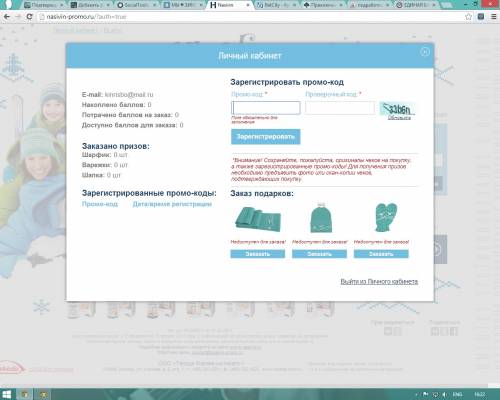Click the hat prize image
This screenshot has width=500, height=400.
click(x=321, y=218)
